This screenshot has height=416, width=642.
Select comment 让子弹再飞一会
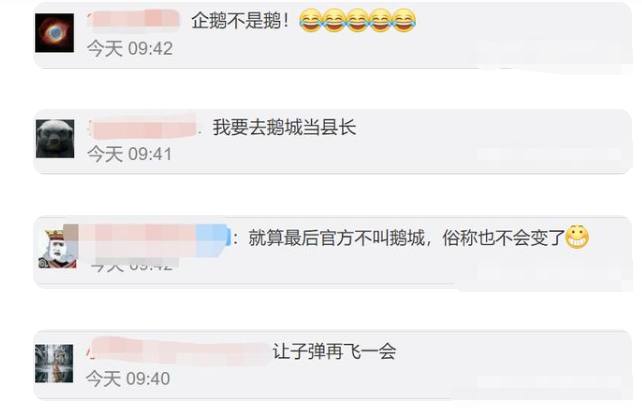[x=335, y=351]
